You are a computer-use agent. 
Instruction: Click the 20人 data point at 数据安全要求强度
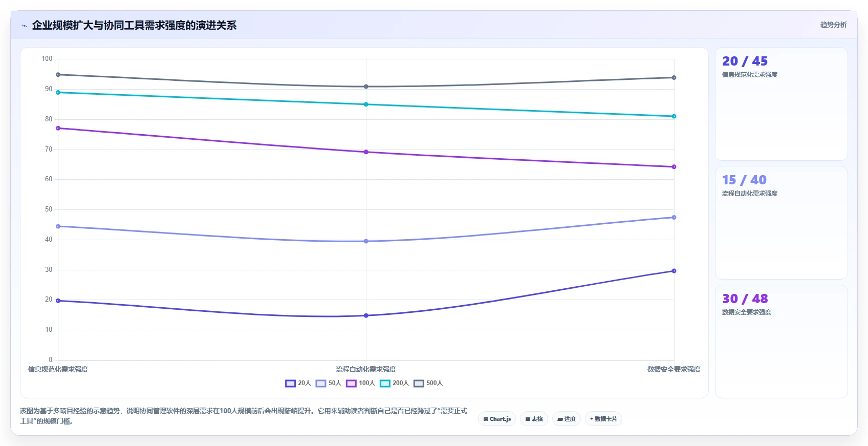[x=674, y=271]
